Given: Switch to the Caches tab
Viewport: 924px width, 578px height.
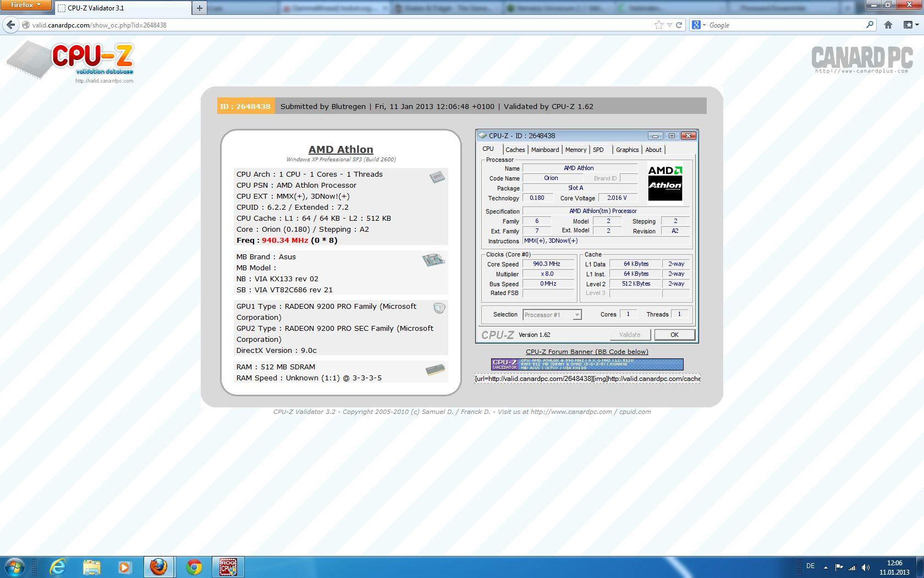Looking at the screenshot, I should [x=515, y=150].
